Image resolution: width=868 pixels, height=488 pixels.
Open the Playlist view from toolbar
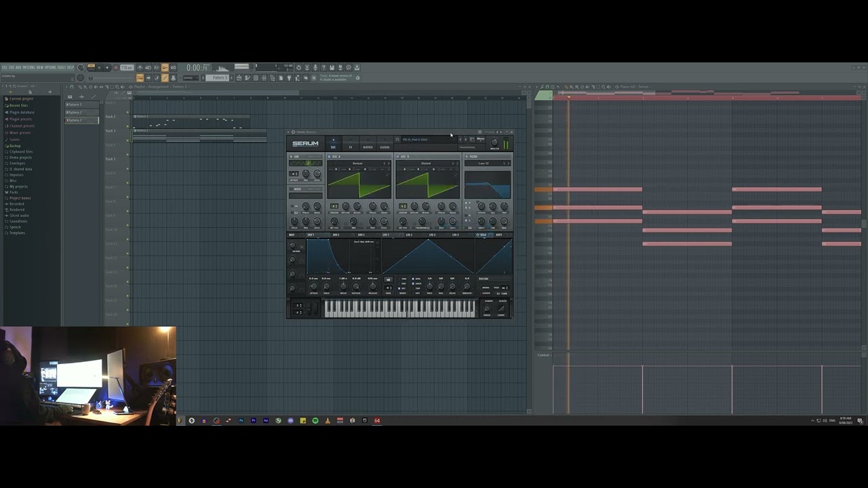239,78
